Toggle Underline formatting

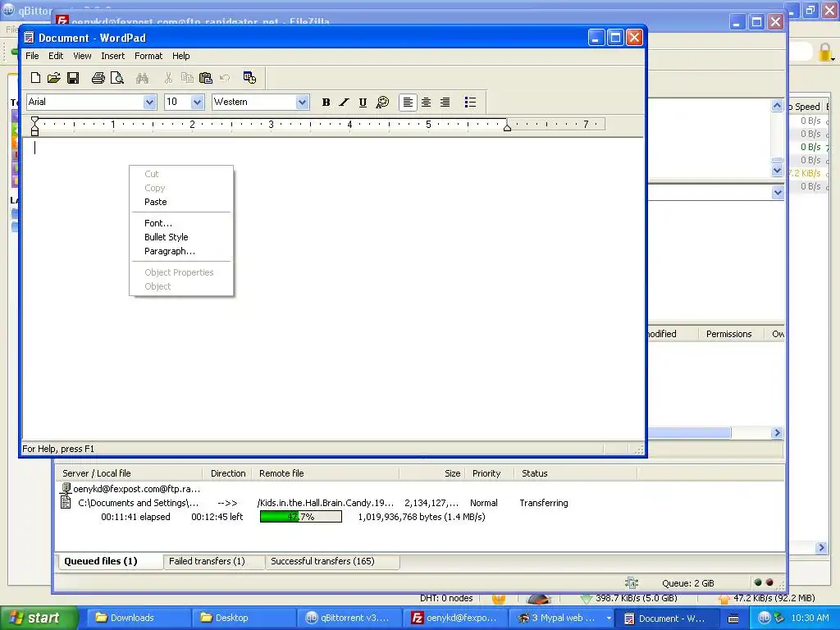[363, 103]
